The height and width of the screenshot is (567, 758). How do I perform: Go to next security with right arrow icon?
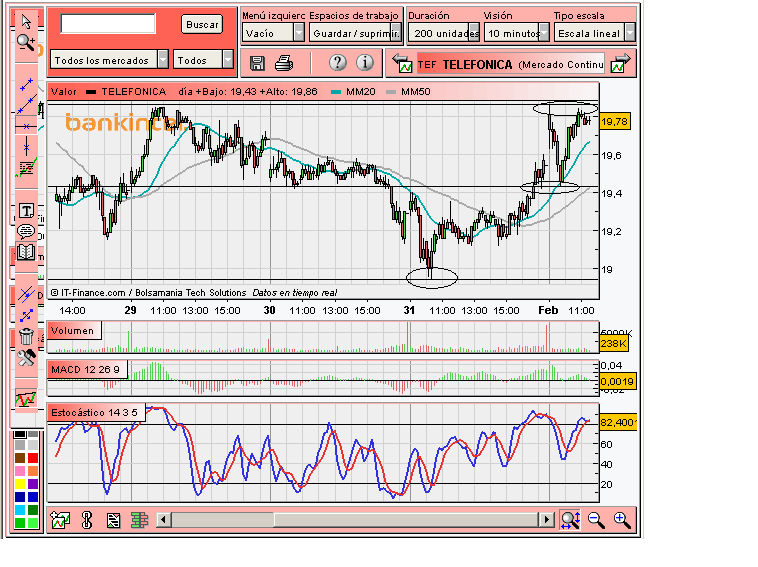[x=621, y=63]
